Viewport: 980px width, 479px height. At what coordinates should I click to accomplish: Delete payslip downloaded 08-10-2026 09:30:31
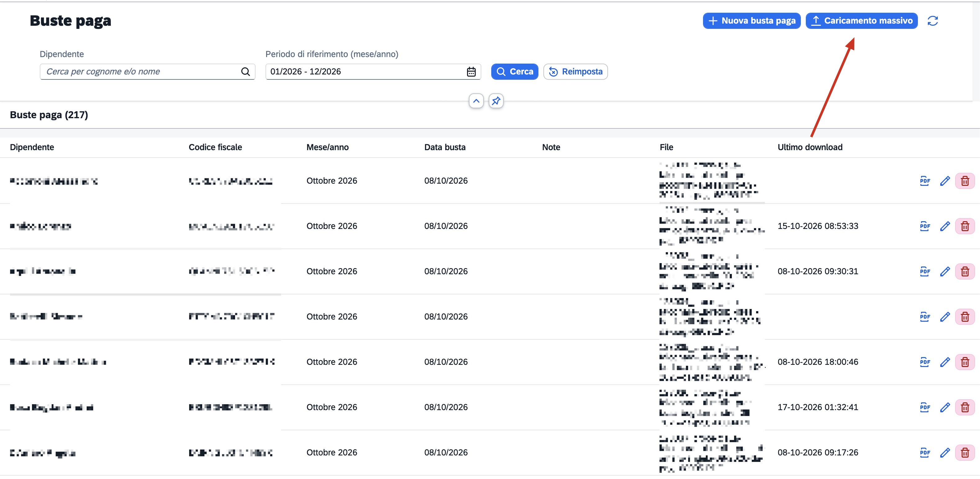(965, 271)
